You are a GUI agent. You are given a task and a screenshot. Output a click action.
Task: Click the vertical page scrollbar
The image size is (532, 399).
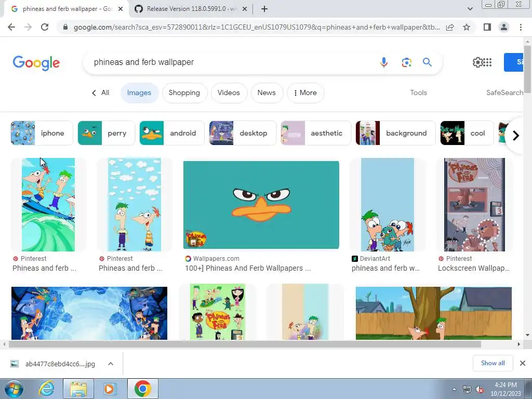click(x=527, y=70)
